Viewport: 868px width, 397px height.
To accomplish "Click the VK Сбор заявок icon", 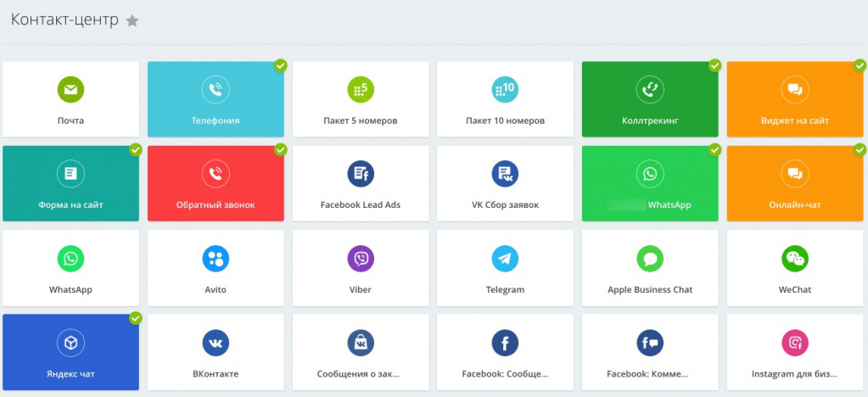I will (x=505, y=174).
